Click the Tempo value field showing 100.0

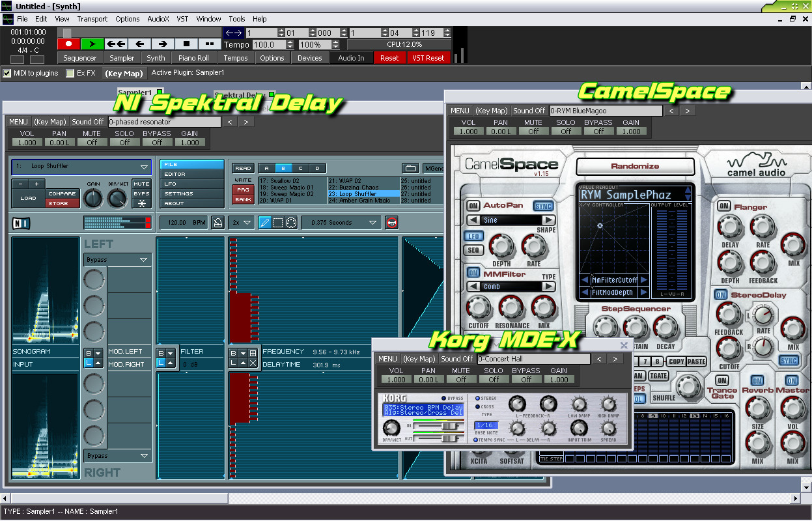click(268, 45)
